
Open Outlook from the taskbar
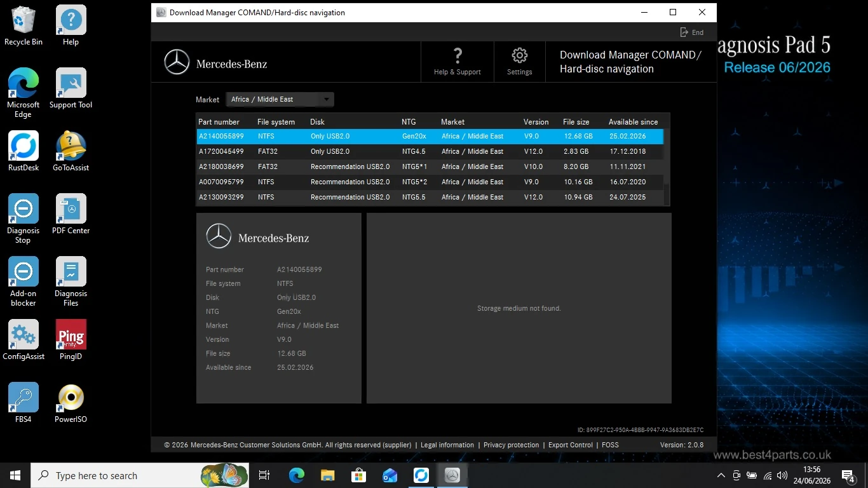click(390, 475)
